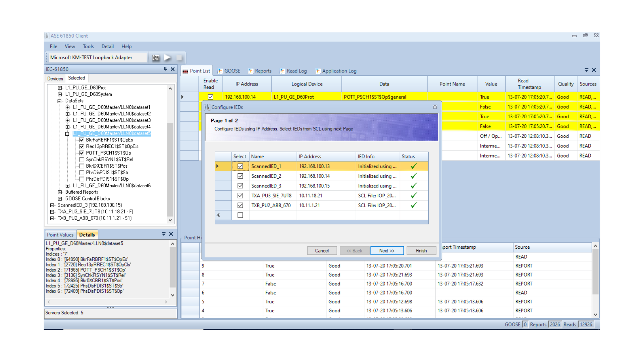Click the green status checkmark for ScannedIED_3

[414, 186]
